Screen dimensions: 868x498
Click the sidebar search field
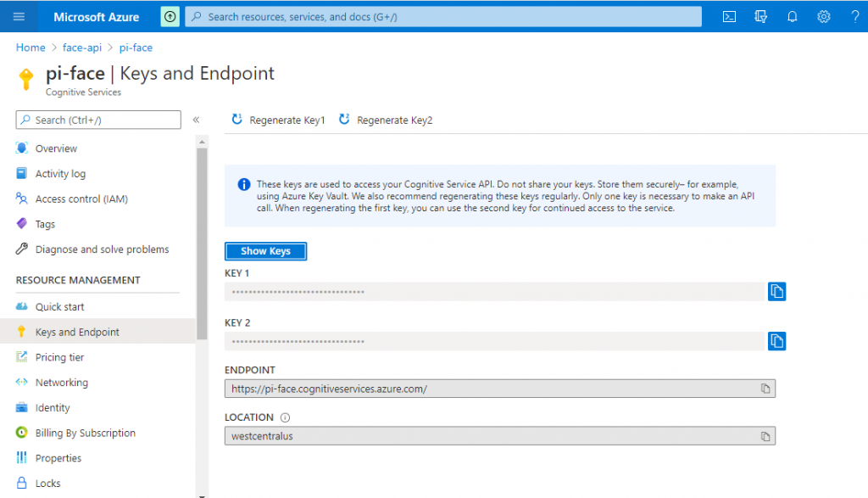[97, 120]
